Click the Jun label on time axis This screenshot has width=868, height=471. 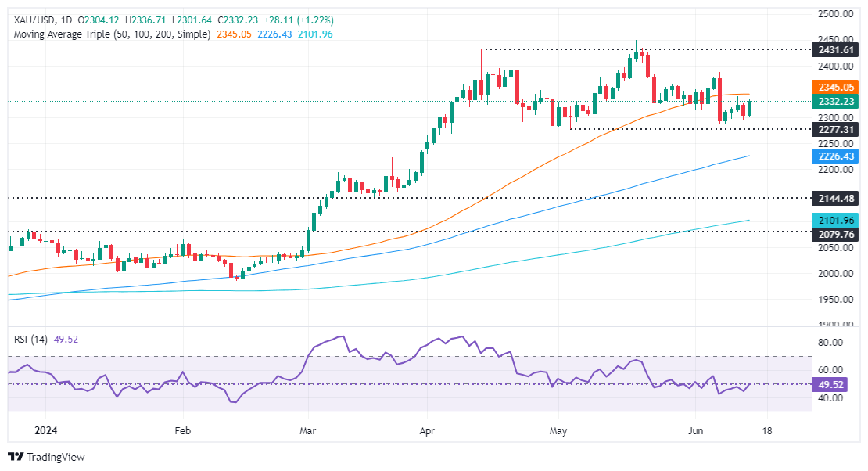(691, 431)
